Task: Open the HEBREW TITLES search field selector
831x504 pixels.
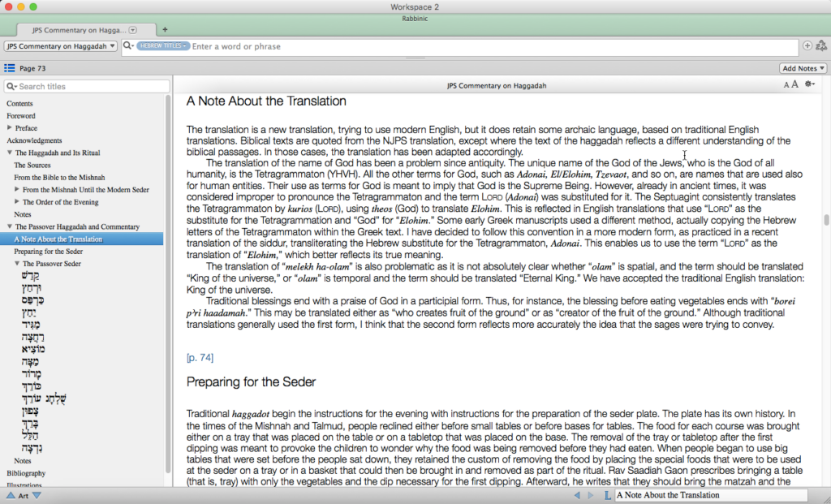Action: (162, 46)
